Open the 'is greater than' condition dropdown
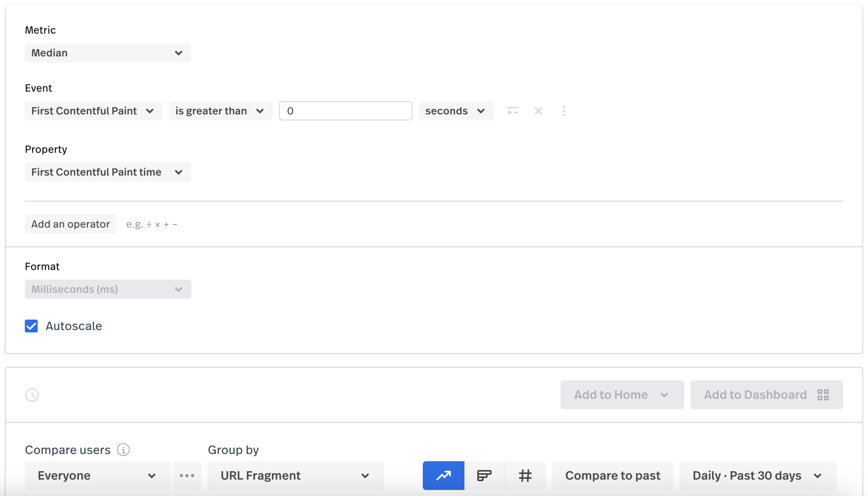The image size is (868, 496). (220, 111)
